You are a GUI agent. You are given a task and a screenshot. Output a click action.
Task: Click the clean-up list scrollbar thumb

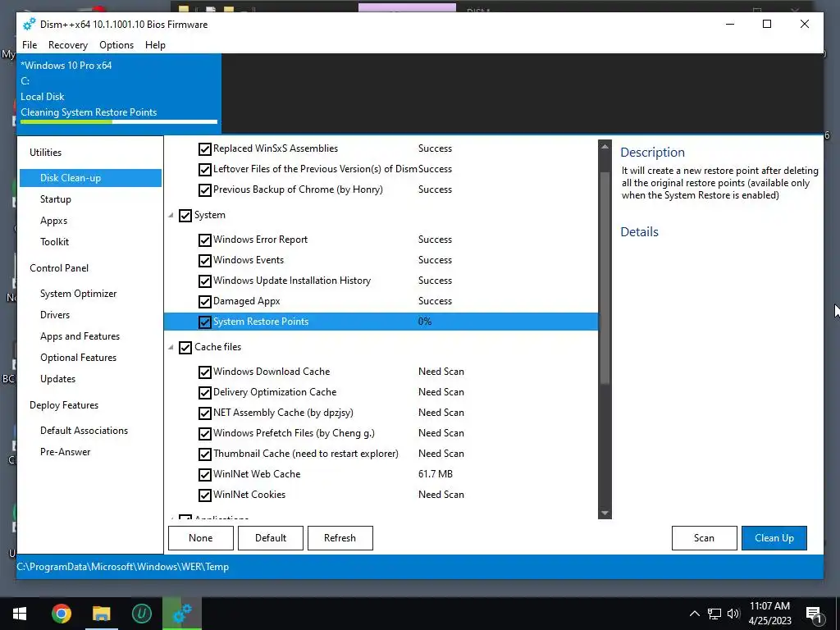tap(605, 277)
